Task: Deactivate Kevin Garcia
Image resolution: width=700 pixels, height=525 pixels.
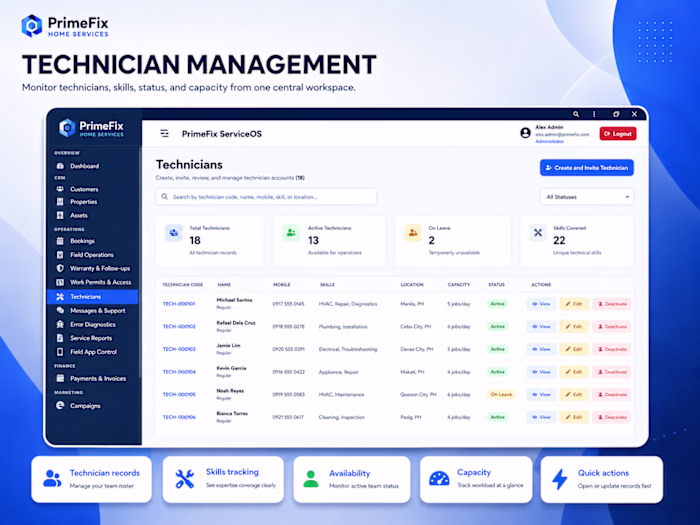Action: [612, 372]
